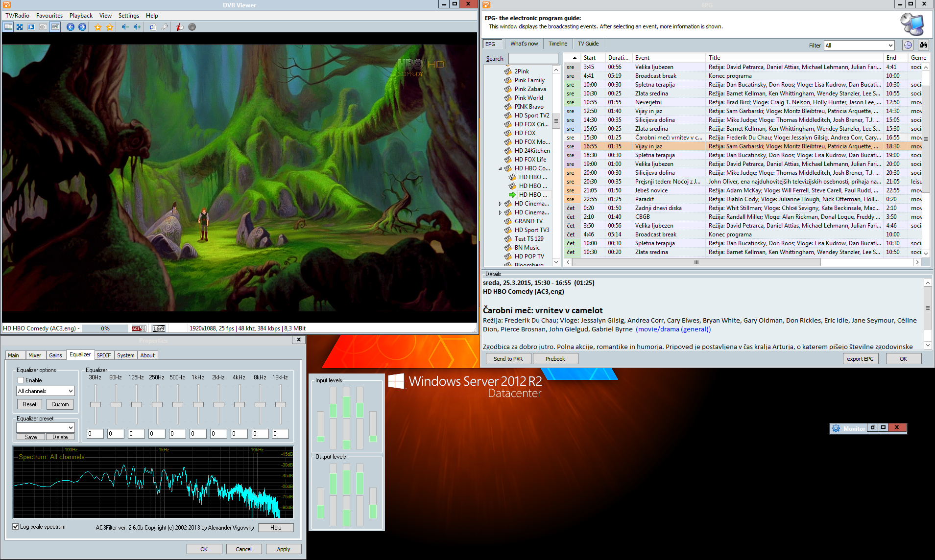
Task: Click the Reset equalizer button
Action: point(29,404)
